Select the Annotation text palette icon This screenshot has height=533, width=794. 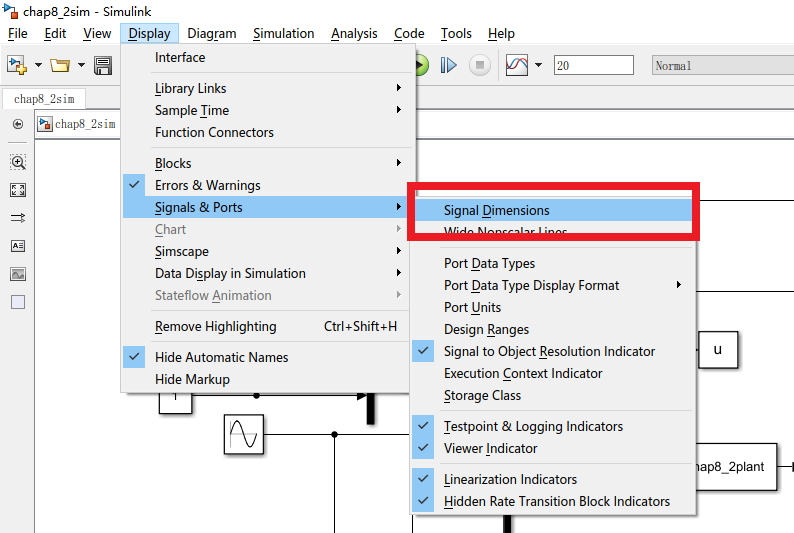[x=18, y=246]
